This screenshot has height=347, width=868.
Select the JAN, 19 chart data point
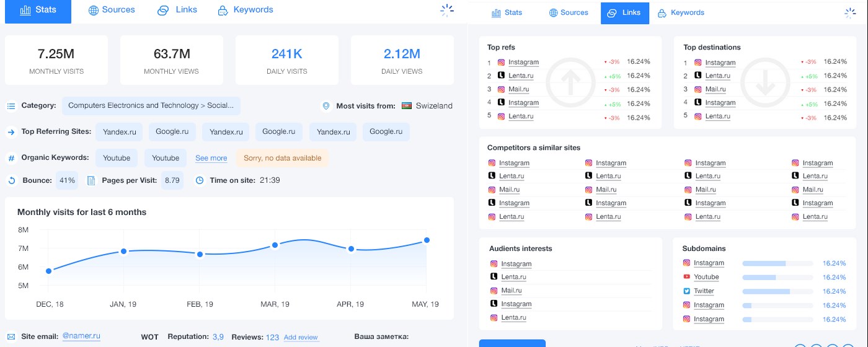click(x=124, y=251)
